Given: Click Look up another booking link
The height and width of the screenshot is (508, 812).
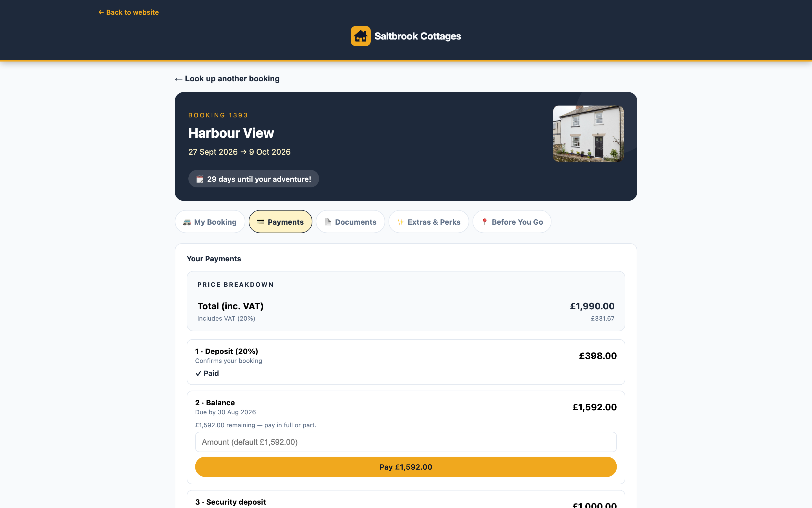Looking at the screenshot, I should (227, 79).
